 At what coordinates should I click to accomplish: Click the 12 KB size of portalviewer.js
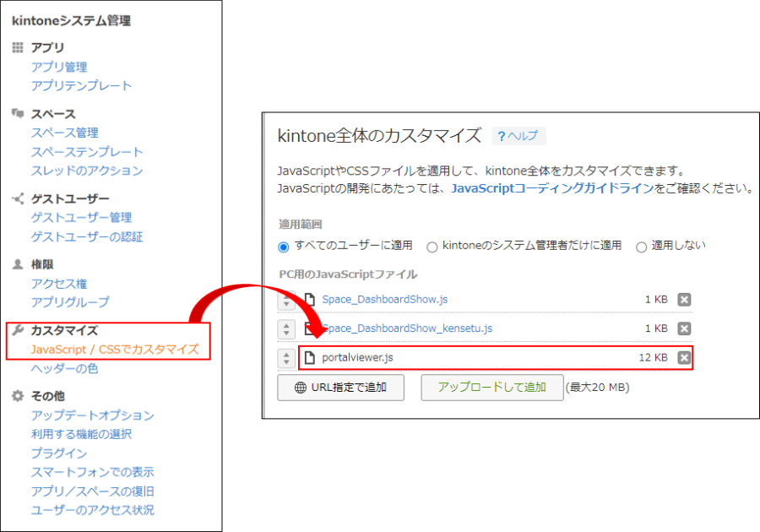click(654, 357)
